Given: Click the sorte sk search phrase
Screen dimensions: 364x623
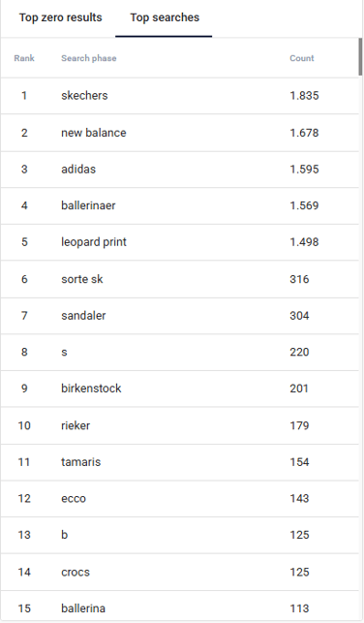Looking at the screenshot, I should click(81, 279).
